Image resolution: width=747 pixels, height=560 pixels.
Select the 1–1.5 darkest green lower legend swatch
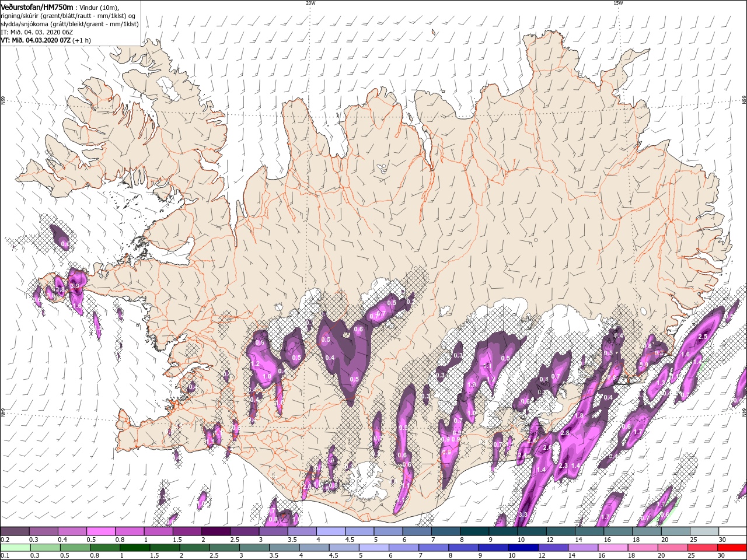(134, 548)
